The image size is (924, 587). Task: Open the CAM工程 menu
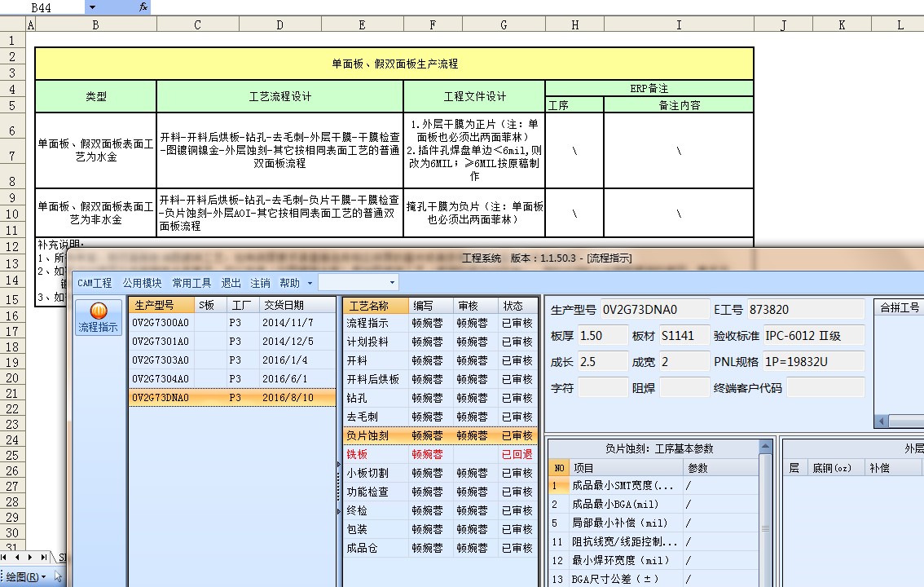pyautogui.click(x=95, y=283)
